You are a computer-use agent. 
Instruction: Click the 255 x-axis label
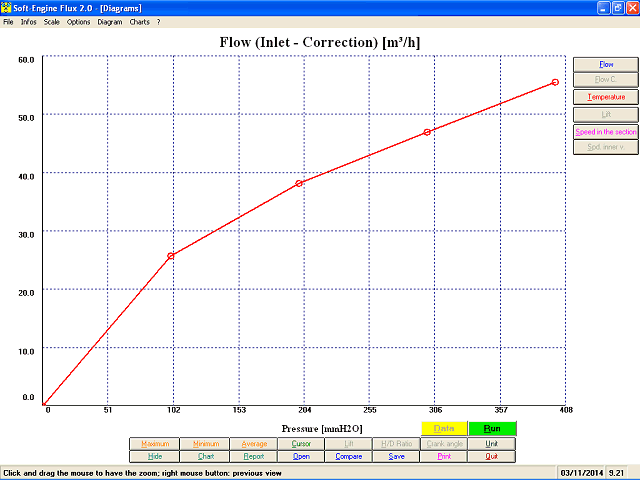(370, 410)
